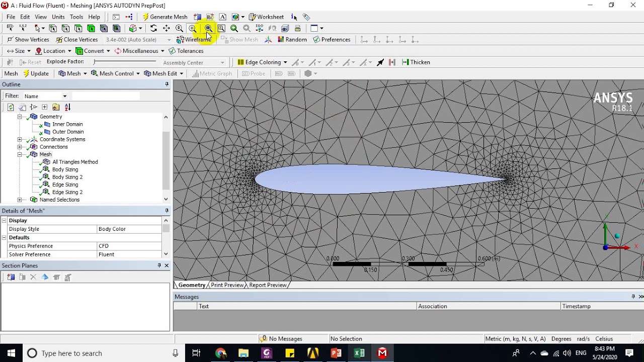Click the Expand All outline icon
This screenshot has height=362, width=644.
[x=45, y=107]
